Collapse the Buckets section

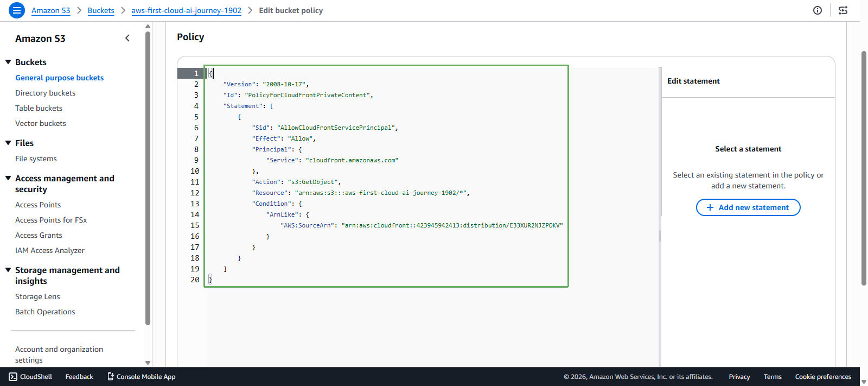pyautogui.click(x=8, y=62)
